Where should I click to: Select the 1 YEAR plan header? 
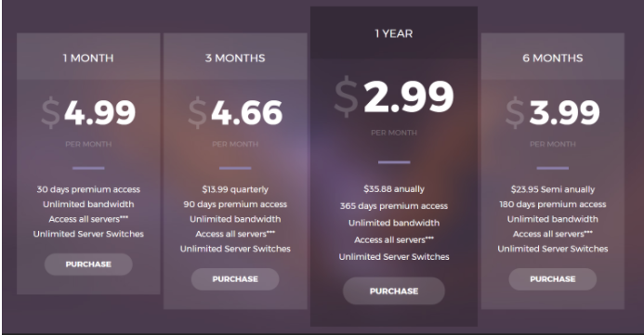pos(394,33)
